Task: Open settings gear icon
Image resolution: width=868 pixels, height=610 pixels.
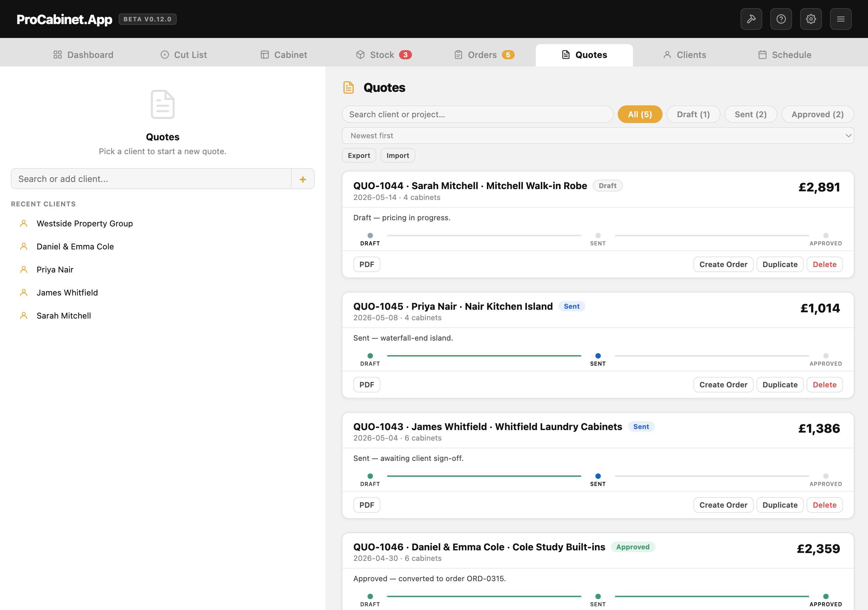Action: pyautogui.click(x=811, y=19)
